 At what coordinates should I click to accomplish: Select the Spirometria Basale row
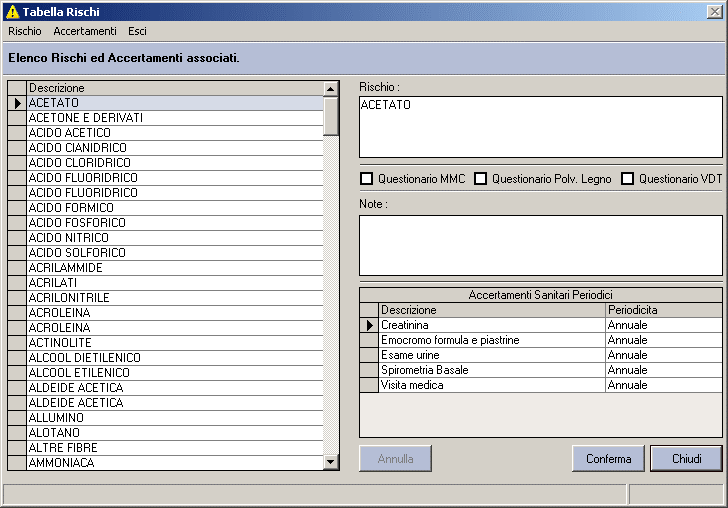click(x=550, y=370)
